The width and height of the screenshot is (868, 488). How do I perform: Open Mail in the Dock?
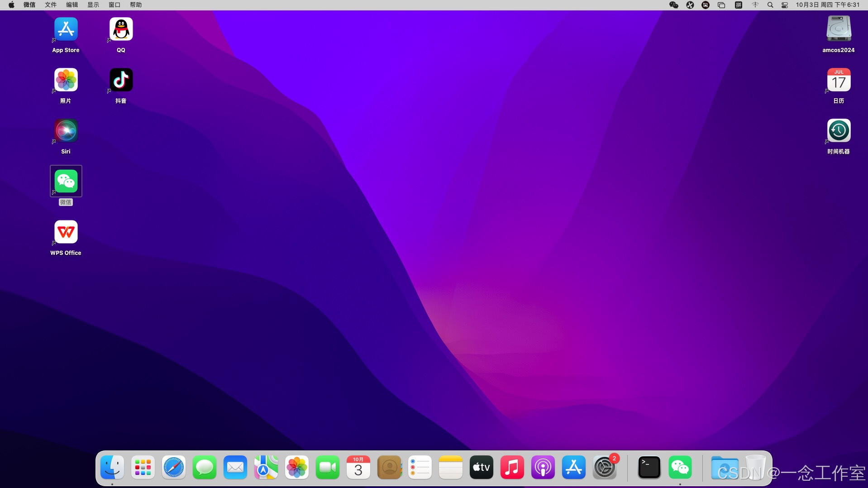[x=235, y=468]
